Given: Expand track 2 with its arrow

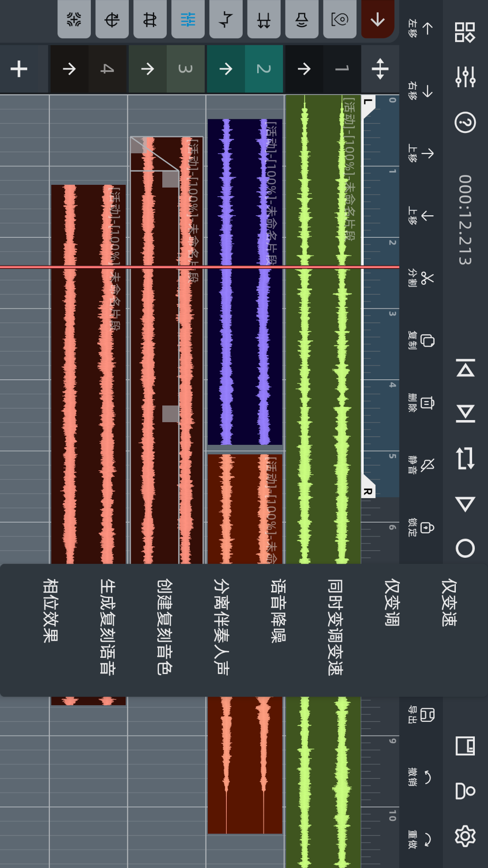Looking at the screenshot, I should [226, 69].
